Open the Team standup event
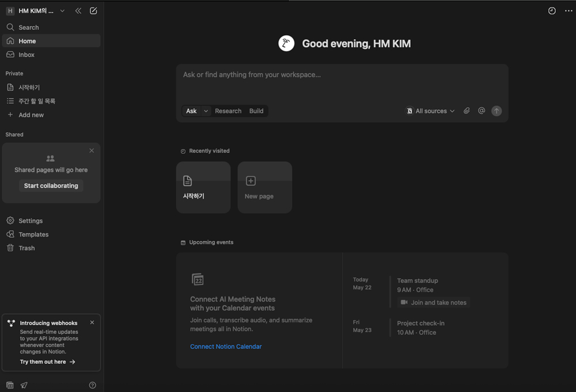Screen dimensions: 576x392 coord(418,281)
